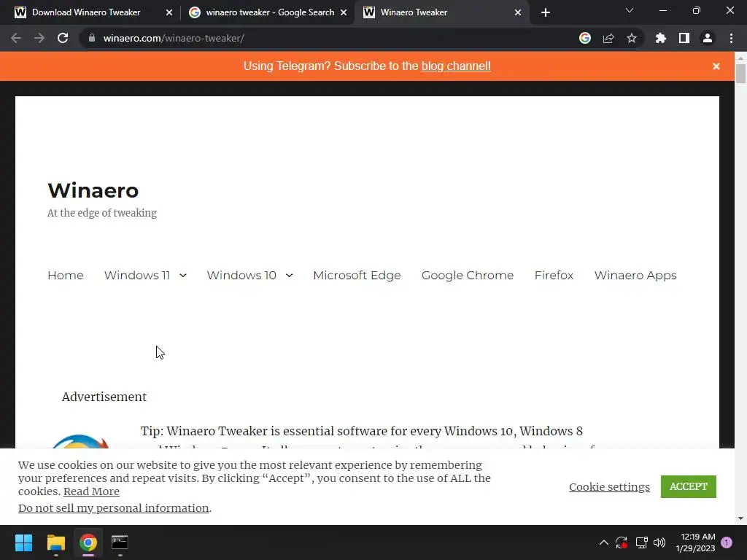Close the Google Search tab

tap(344, 12)
